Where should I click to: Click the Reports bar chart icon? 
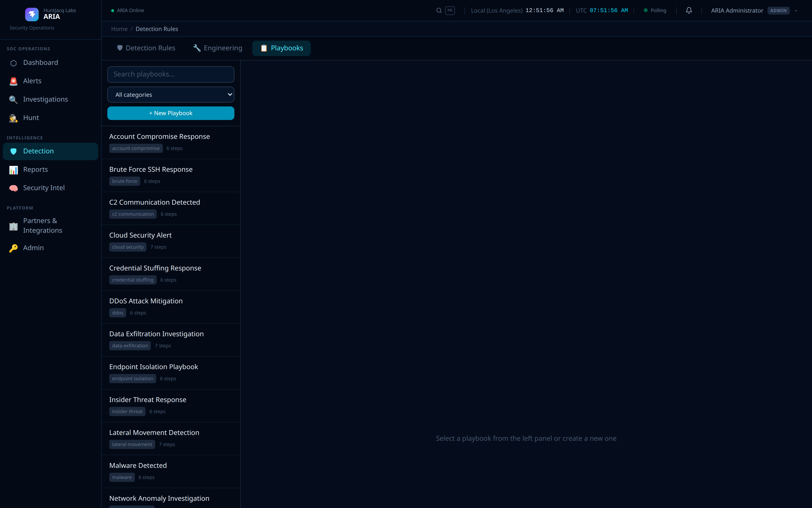click(14, 170)
